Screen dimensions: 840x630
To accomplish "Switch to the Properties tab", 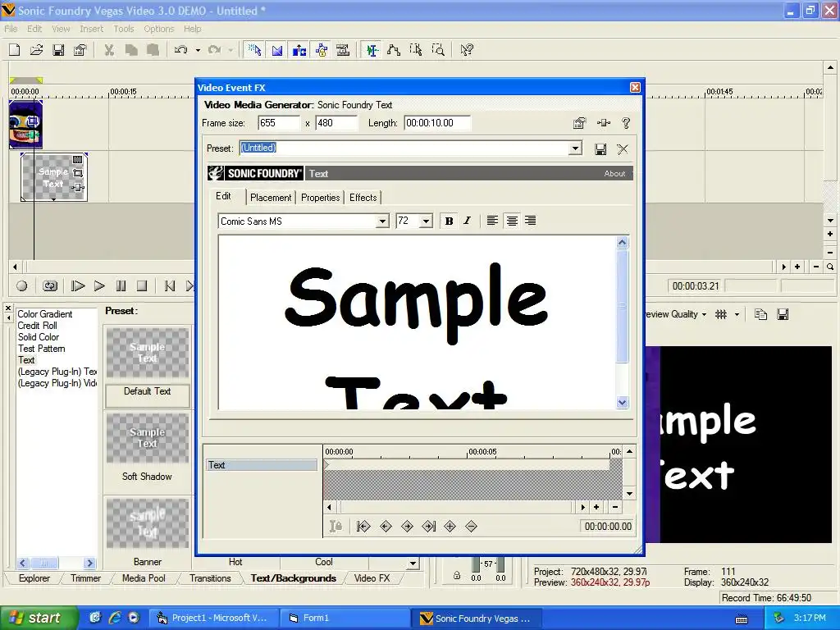I will tap(321, 198).
